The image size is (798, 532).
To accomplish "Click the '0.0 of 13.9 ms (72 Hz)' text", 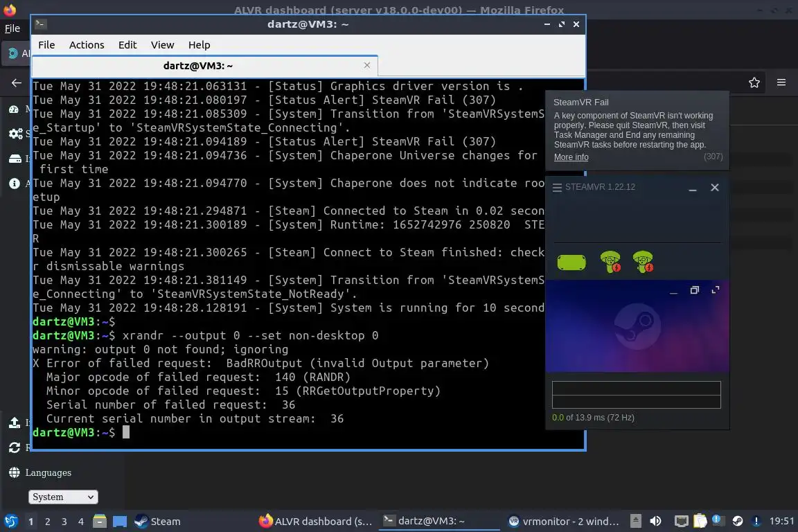I will tap(593, 418).
